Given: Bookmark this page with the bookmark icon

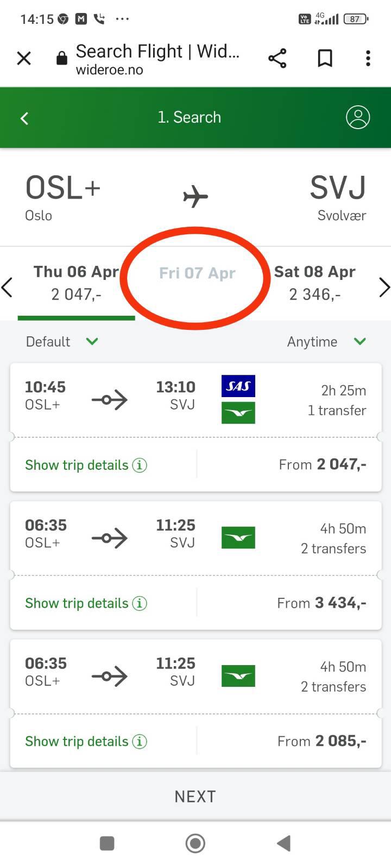Looking at the screenshot, I should pyautogui.click(x=325, y=58).
